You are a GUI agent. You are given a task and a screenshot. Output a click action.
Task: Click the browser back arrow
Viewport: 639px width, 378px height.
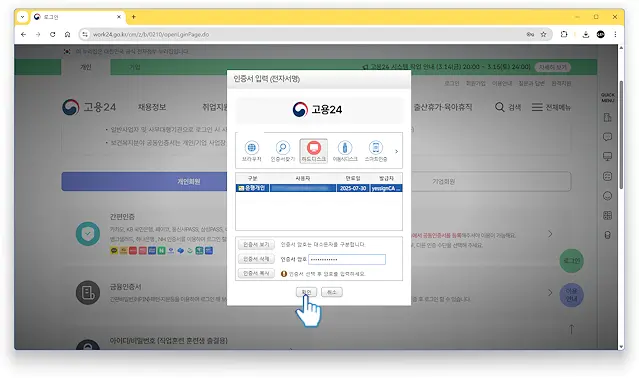(24, 35)
